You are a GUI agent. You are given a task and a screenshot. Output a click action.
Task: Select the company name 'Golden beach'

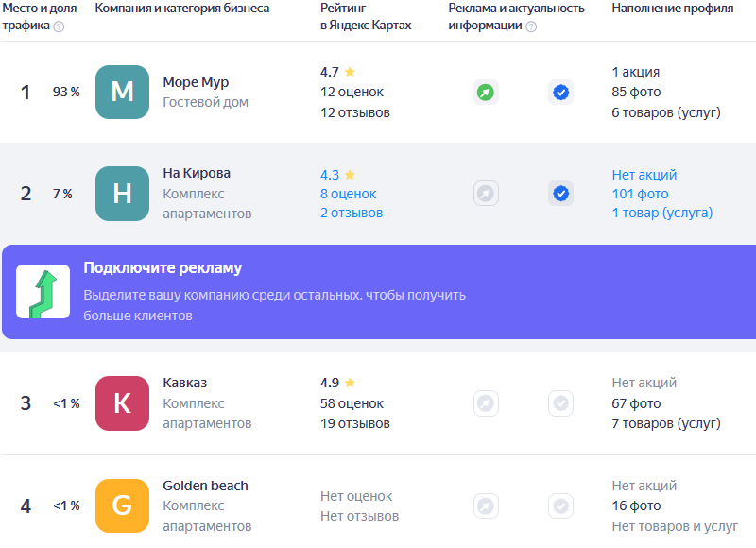coord(205,486)
